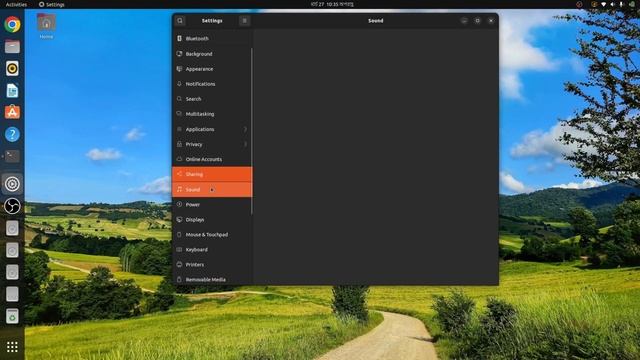
Task: Select Background in the sidebar
Action: [212, 54]
